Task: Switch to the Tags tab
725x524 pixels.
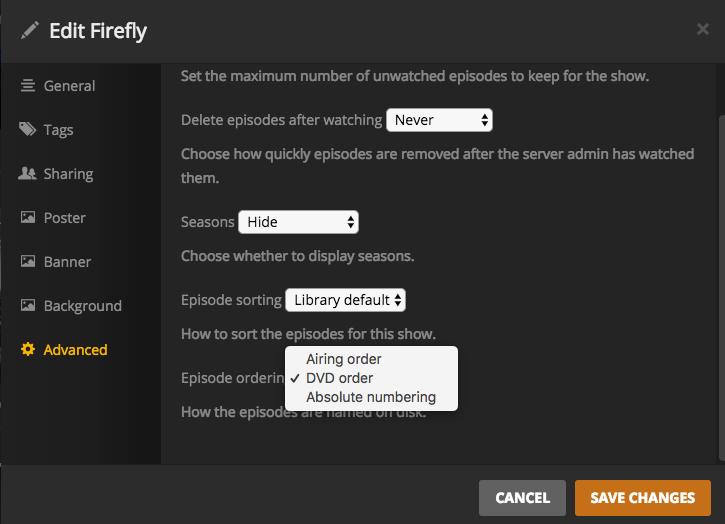Action: (x=58, y=130)
